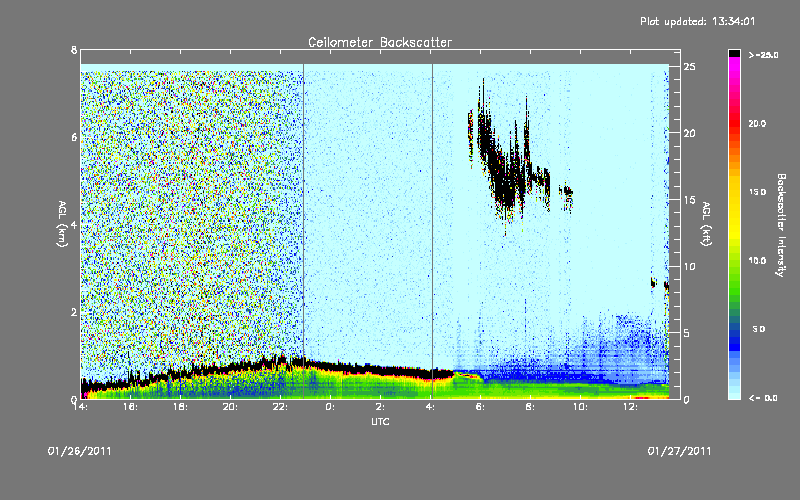Click the 10.0 colorbar label
Screen dimensions: 800x500
click(x=757, y=260)
